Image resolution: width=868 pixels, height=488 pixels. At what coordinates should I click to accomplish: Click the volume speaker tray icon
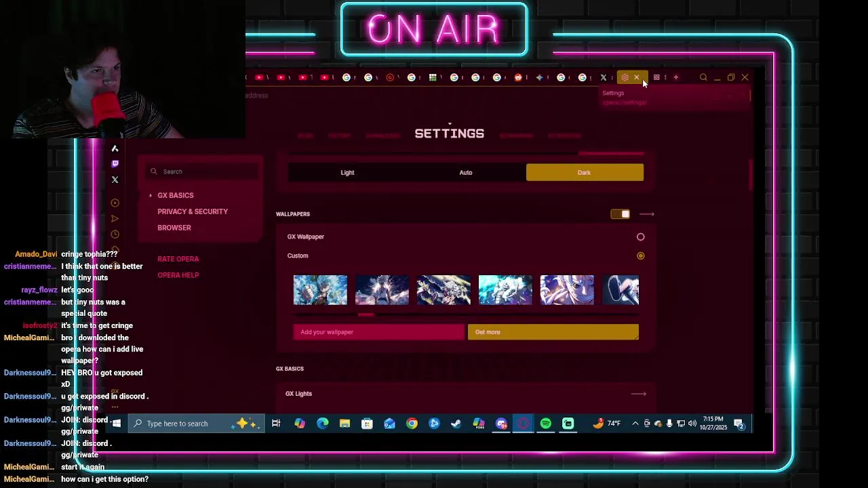click(x=692, y=424)
